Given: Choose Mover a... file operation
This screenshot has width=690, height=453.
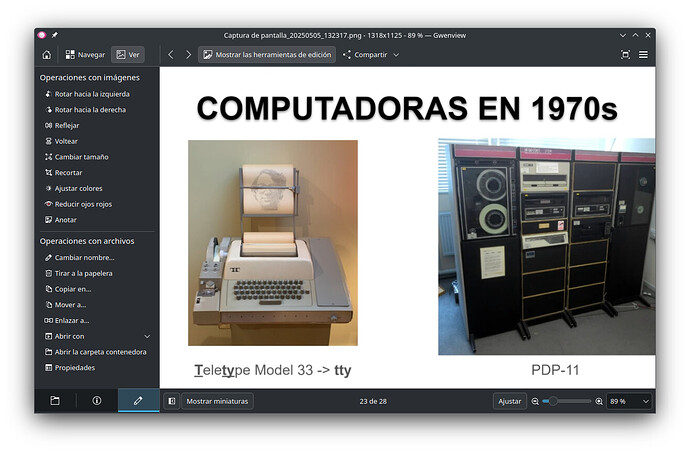Looking at the screenshot, I should coord(65,305).
